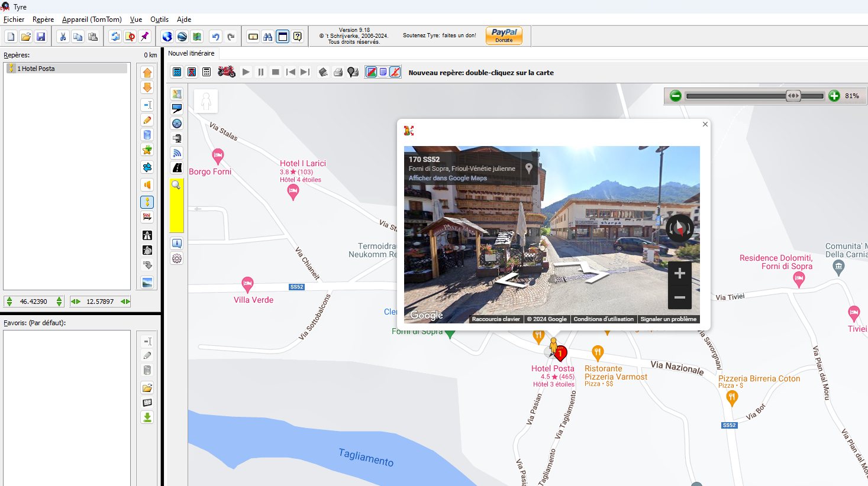Toggle the highlighted yellow waypoint arrows button
Image resolution: width=868 pixels, height=486 pixels.
click(x=147, y=202)
